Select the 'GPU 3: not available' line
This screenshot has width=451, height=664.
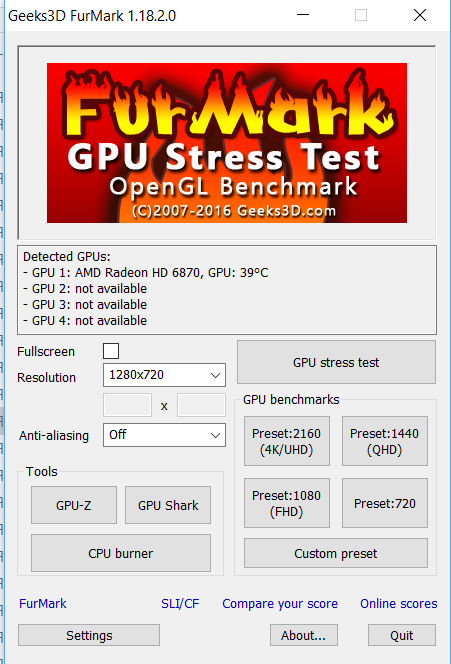click(x=85, y=304)
